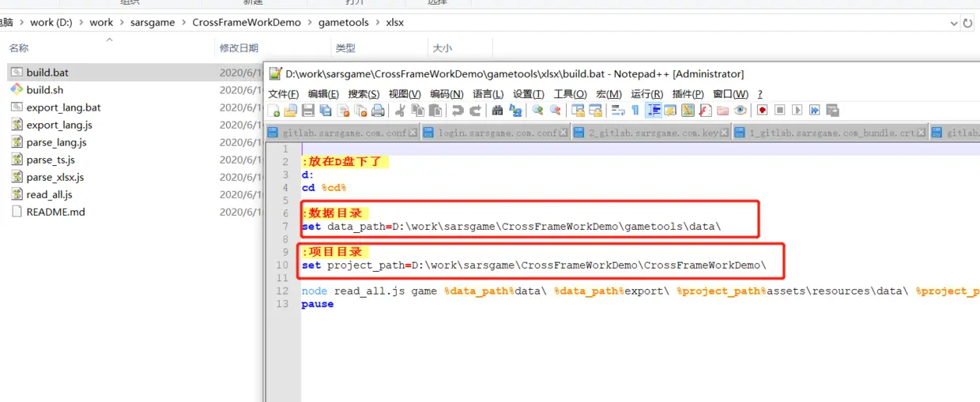The image size is (980, 402).
Task: Open the 设置(T) menu
Action: tap(529, 94)
